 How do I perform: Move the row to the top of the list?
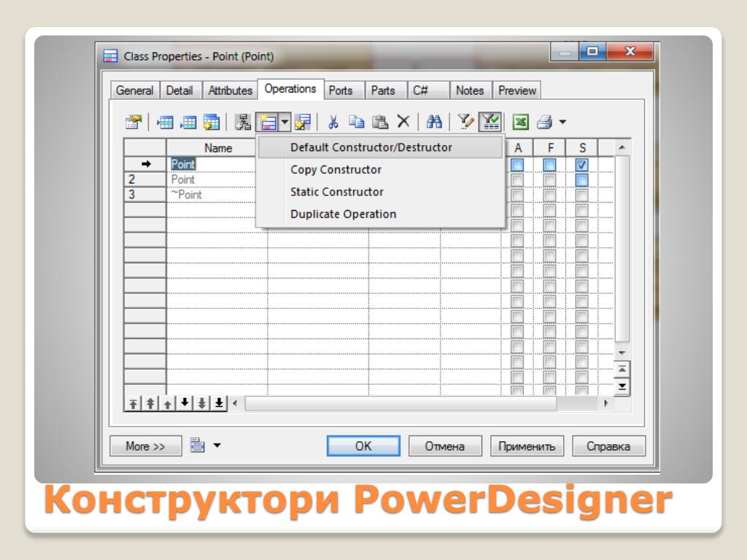(133, 404)
